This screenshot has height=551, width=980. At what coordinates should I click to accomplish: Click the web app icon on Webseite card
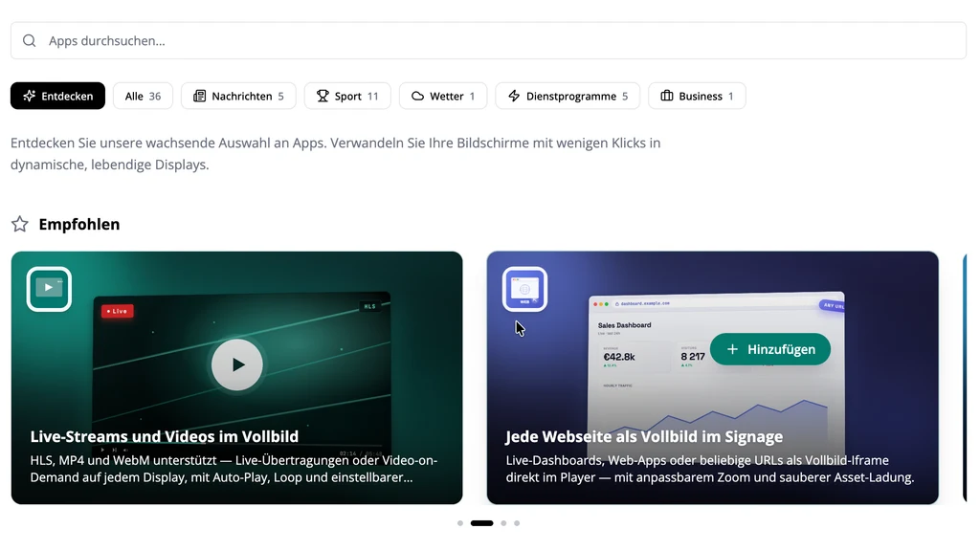point(524,289)
